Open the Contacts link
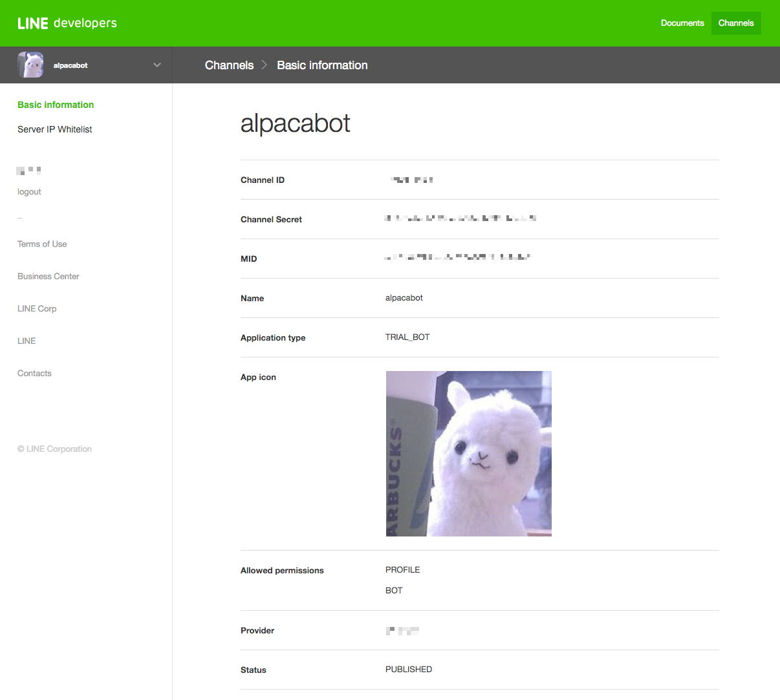Viewport: 780px width, 700px height. coord(34,374)
